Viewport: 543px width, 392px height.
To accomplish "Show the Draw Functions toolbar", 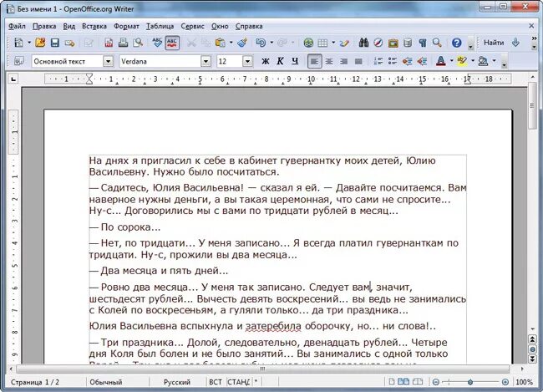I will tap(344, 43).
